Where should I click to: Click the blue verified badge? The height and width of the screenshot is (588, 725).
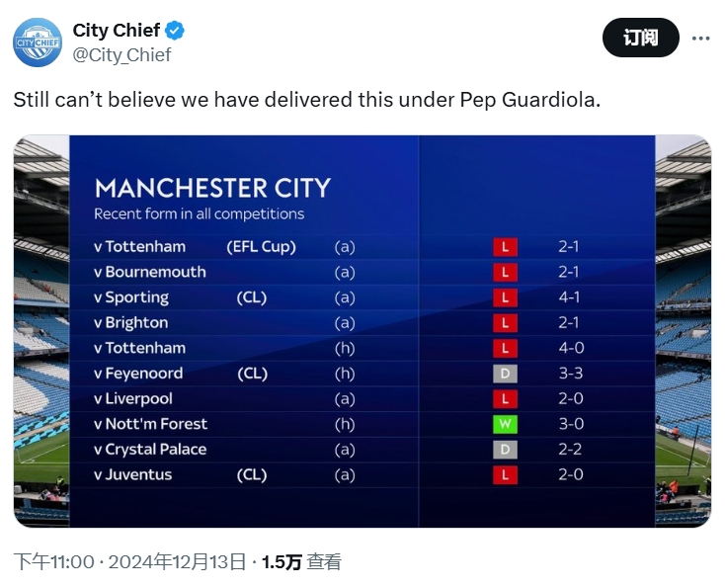tap(175, 31)
